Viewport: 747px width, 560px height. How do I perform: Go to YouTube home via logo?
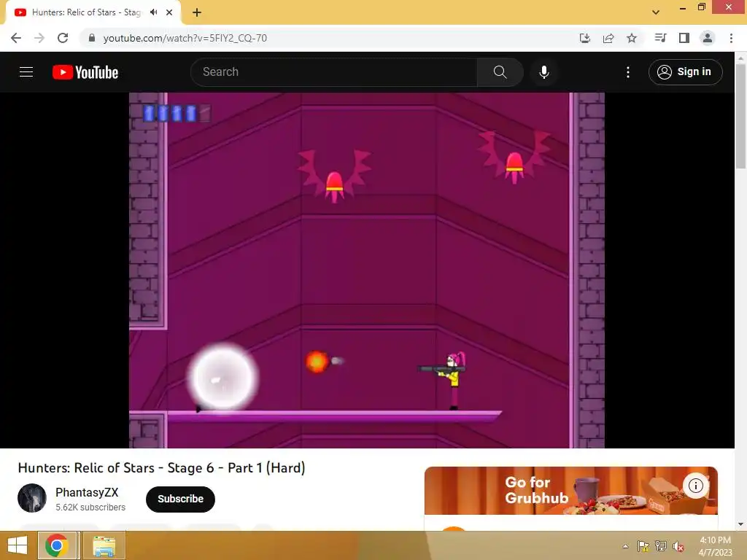pos(85,72)
